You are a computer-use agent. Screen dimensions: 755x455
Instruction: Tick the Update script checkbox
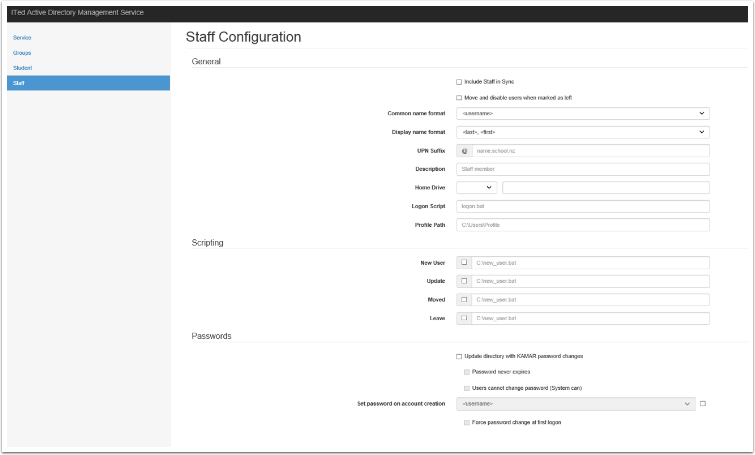tap(464, 281)
